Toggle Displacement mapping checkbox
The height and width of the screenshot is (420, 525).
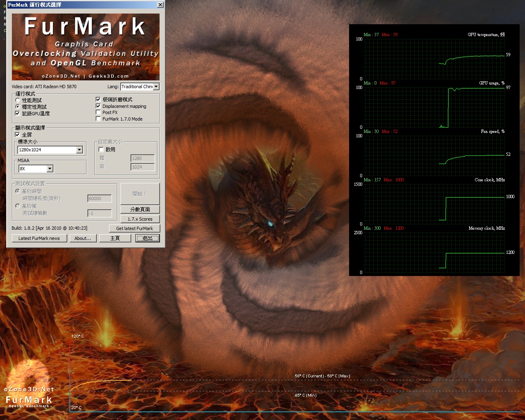pos(98,106)
